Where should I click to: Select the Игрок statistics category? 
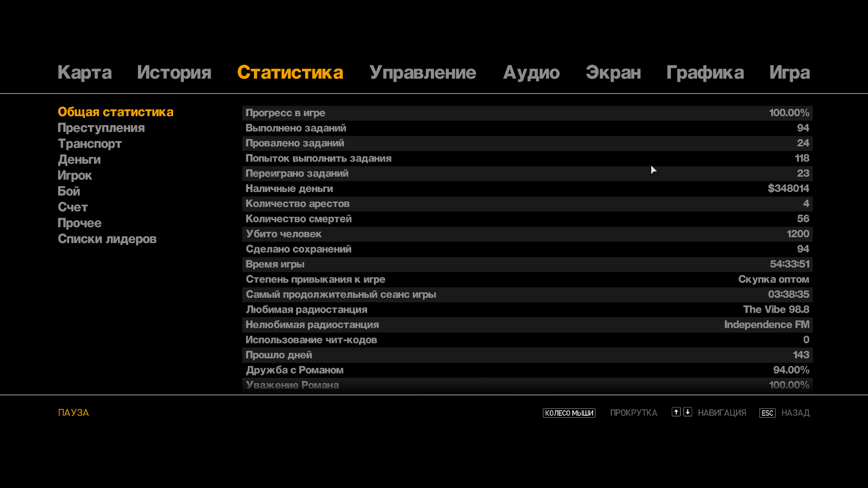point(75,175)
